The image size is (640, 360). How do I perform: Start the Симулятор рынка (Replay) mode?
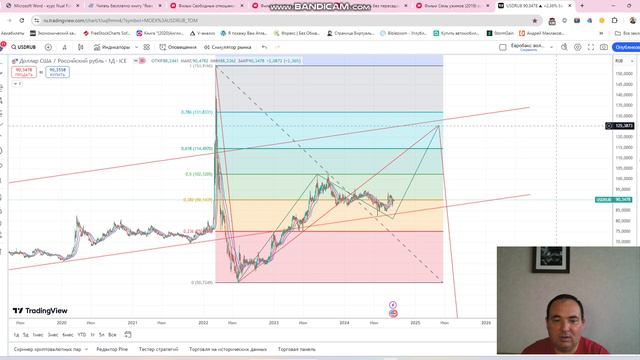(228, 47)
